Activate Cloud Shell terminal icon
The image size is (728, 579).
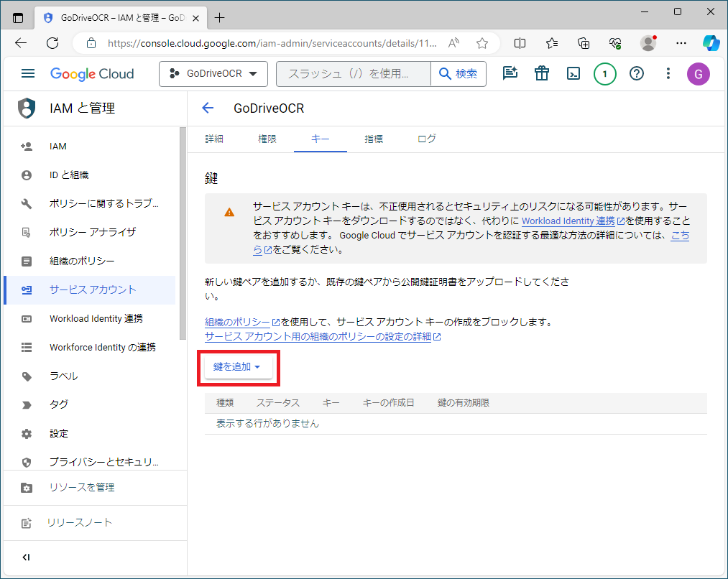pos(573,73)
